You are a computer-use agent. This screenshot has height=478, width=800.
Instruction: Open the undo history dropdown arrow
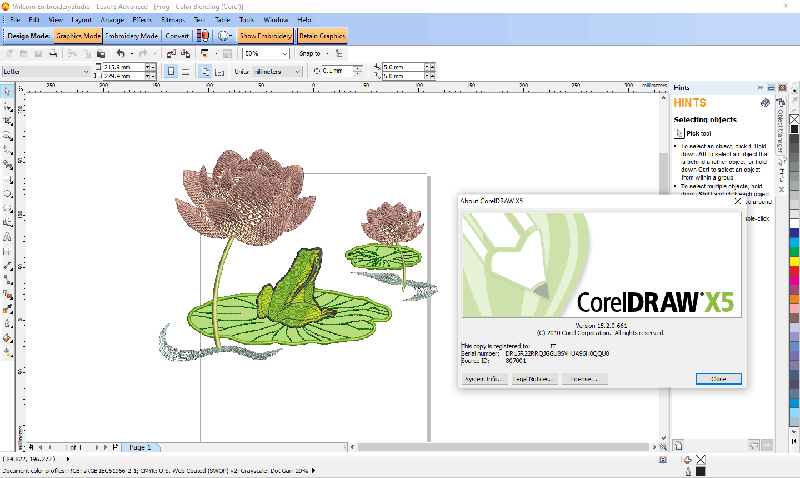[132, 54]
